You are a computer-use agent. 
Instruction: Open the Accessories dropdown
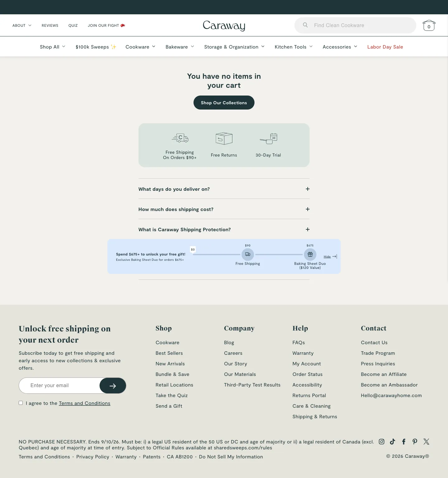[x=340, y=47]
